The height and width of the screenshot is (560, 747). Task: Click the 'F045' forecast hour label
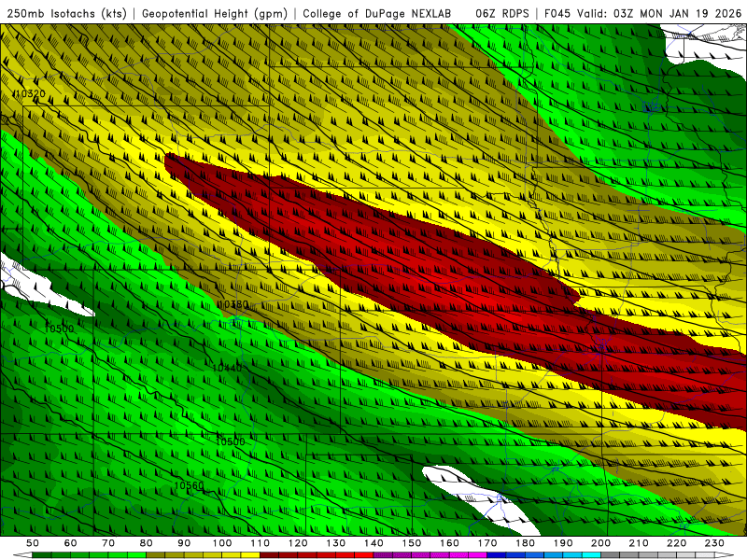click(x=557, y=13)
